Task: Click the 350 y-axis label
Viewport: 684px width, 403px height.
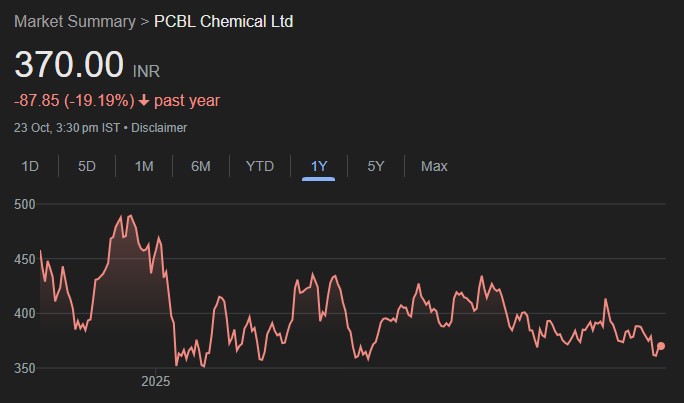Action: click(x=26, y=368)
